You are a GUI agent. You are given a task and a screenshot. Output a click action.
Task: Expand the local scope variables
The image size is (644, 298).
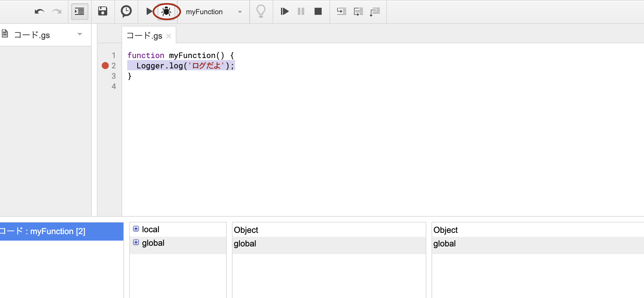136,229
